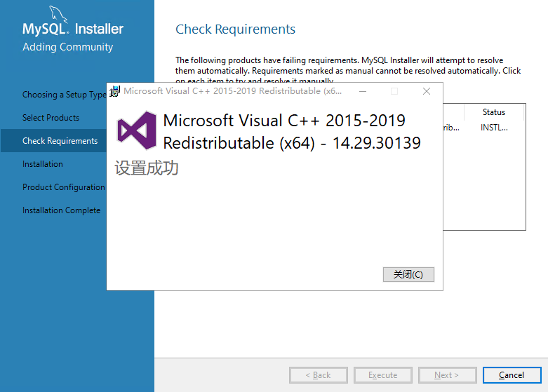Open Choosing a Setup Type step
The image size is (548, 392).
coord(65,95)
